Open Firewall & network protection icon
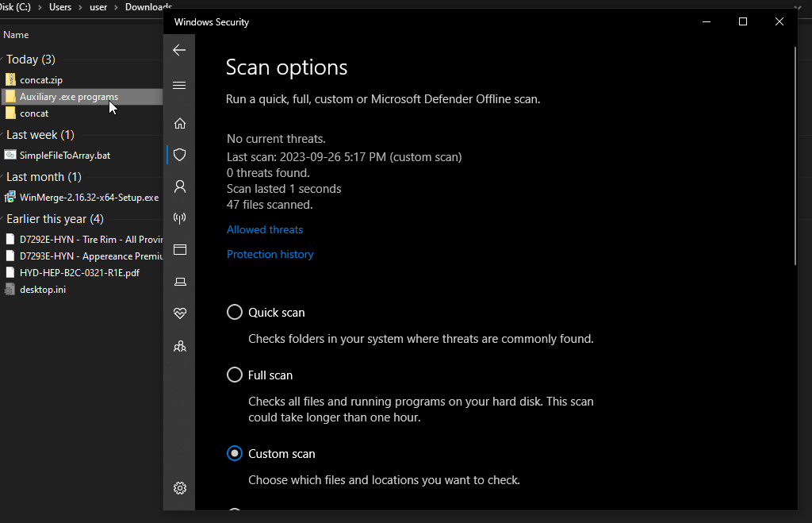 (x=180, y=218)
